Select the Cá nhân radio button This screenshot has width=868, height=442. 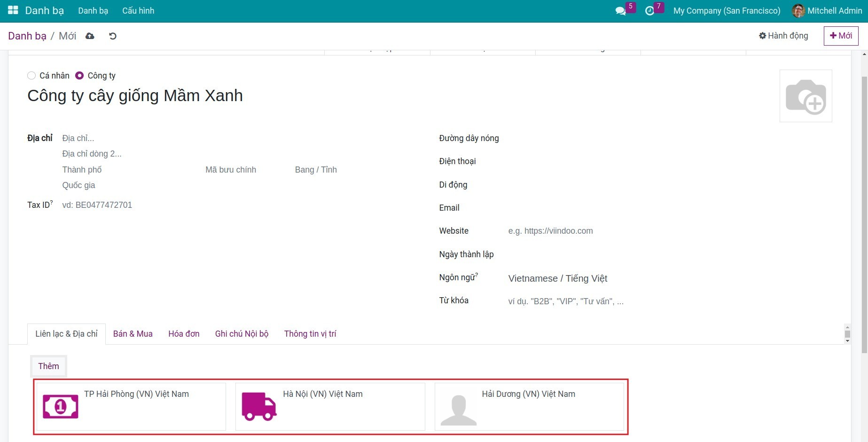click(31, 76)
